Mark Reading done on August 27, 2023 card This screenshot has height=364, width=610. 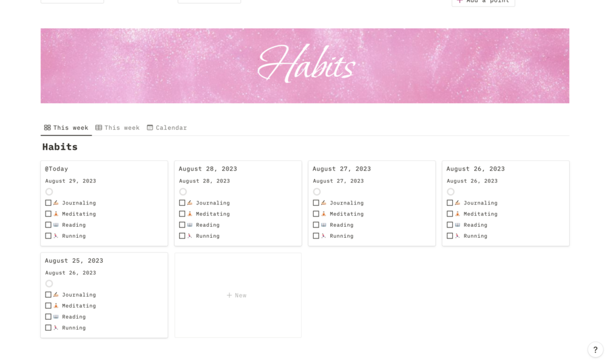(x=316, y=225)
